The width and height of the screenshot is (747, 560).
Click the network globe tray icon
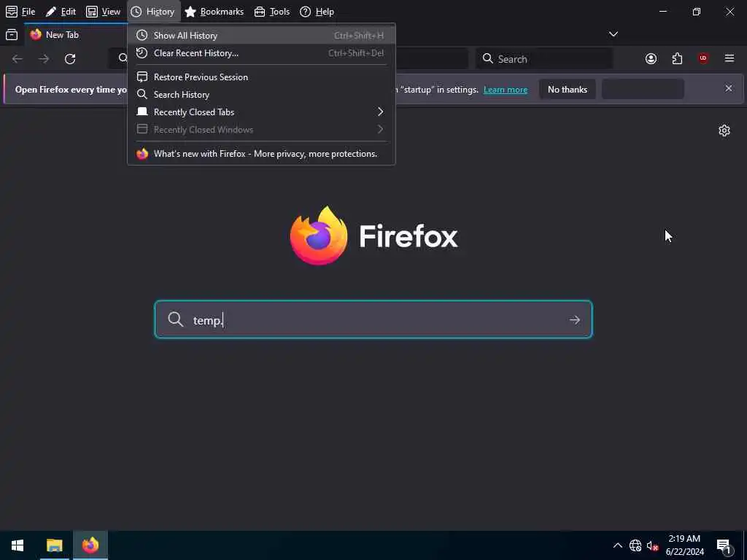point(635,545)
